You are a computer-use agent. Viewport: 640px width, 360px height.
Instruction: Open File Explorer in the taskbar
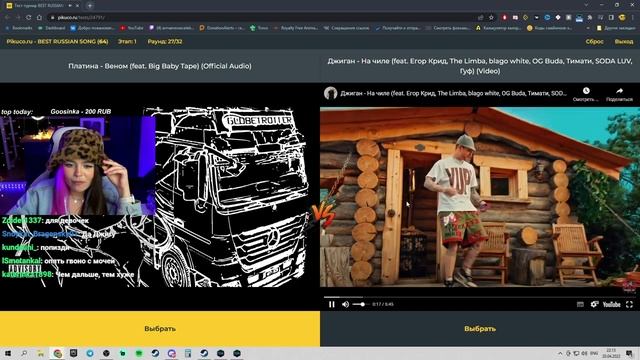tap(40, 353)
